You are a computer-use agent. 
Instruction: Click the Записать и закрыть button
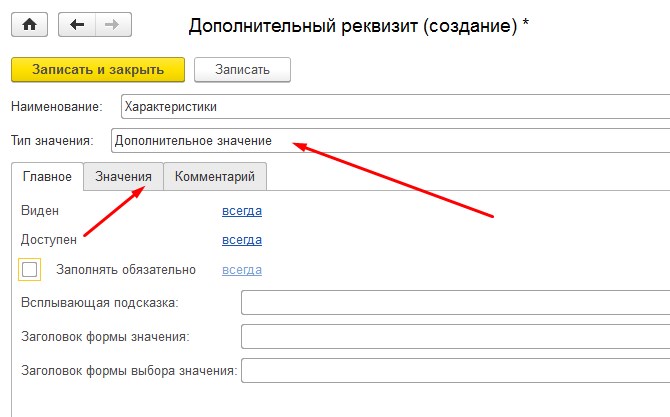coord(98,70)
